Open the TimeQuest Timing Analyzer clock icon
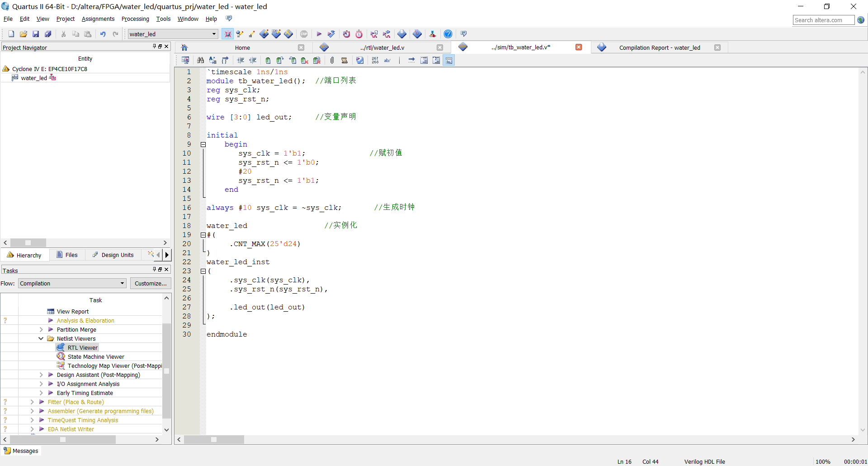Screen dimensions: 868x466 click(359, 34)
